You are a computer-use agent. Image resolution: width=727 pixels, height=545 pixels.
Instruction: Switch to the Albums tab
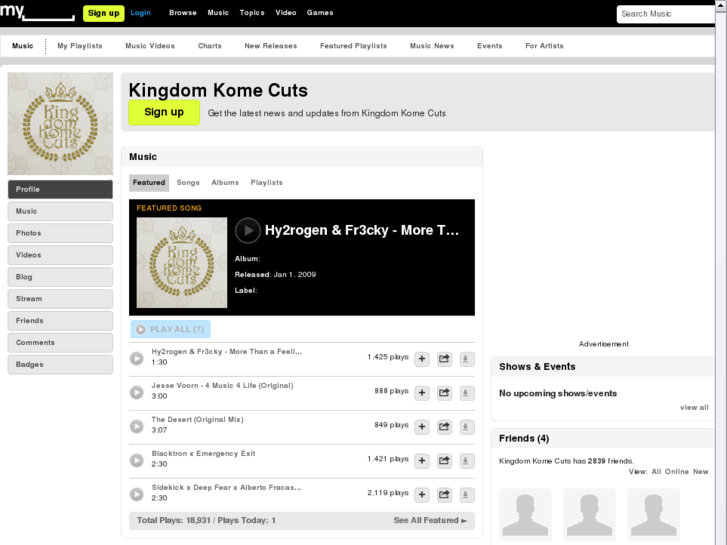click(x=225, y=183)
